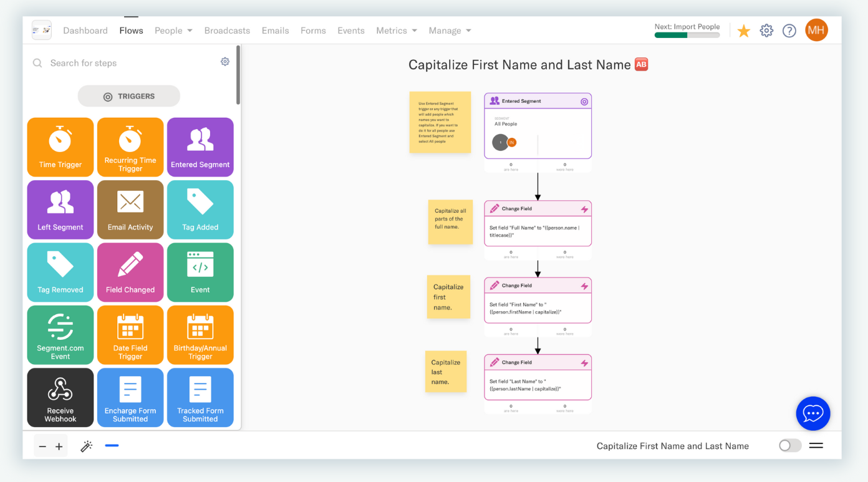Click the star favorite icon in top bar

(743, 30)
